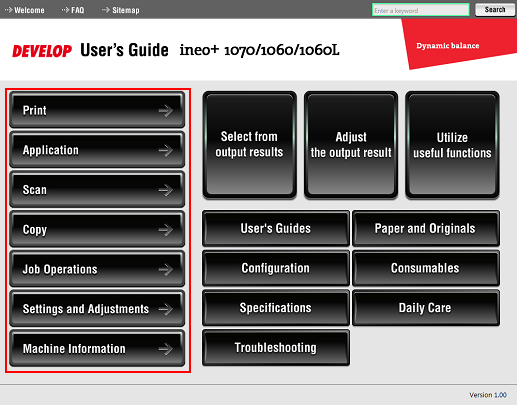The height and width of the screenshot is (405, 517).
Task: Open Settings and Adjustments section
Action: [97, 308]
